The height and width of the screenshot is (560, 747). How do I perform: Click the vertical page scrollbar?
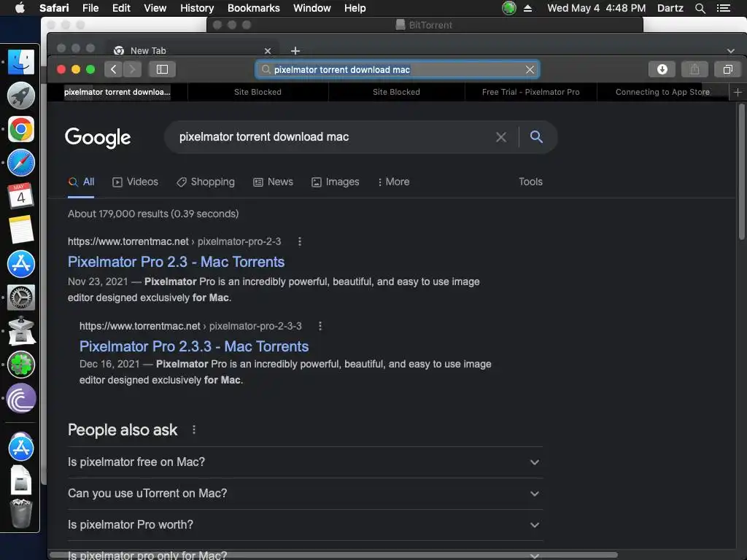(741, 171)
